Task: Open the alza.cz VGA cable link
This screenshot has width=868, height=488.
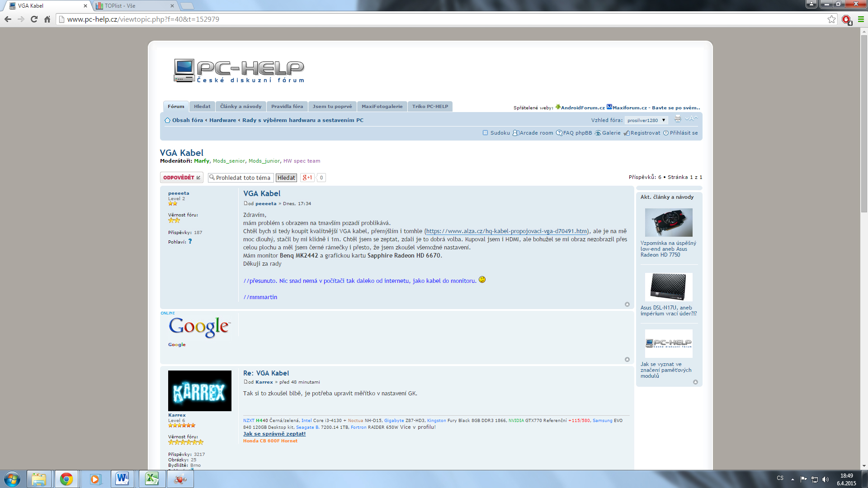Action: click(506, 231)
